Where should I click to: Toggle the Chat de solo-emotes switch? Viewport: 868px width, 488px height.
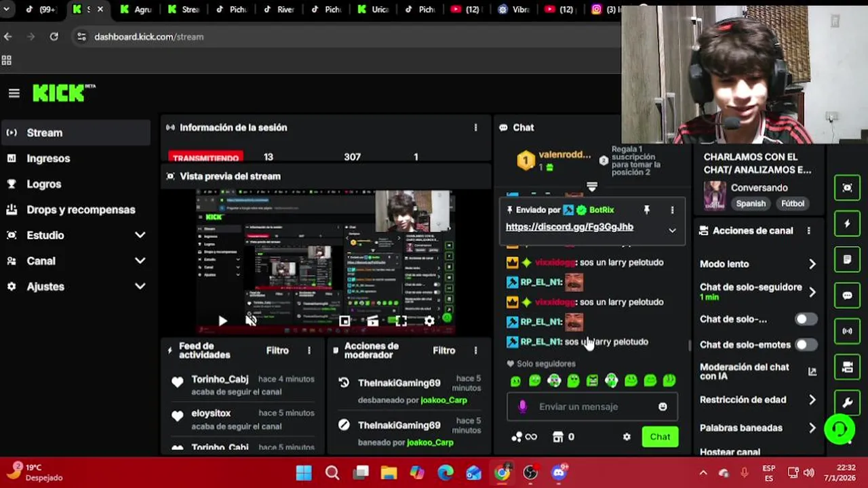click(x=806, y=345)
